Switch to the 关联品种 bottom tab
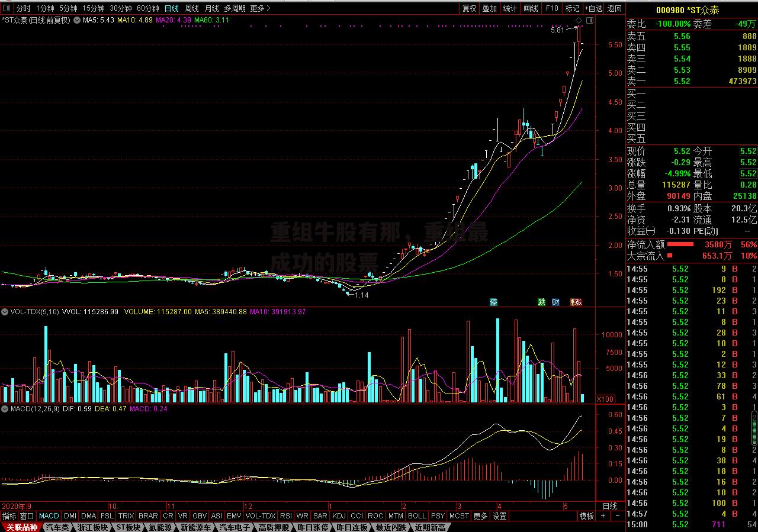Viewport: 758px width, 532px height. click(x=21, y=527)
